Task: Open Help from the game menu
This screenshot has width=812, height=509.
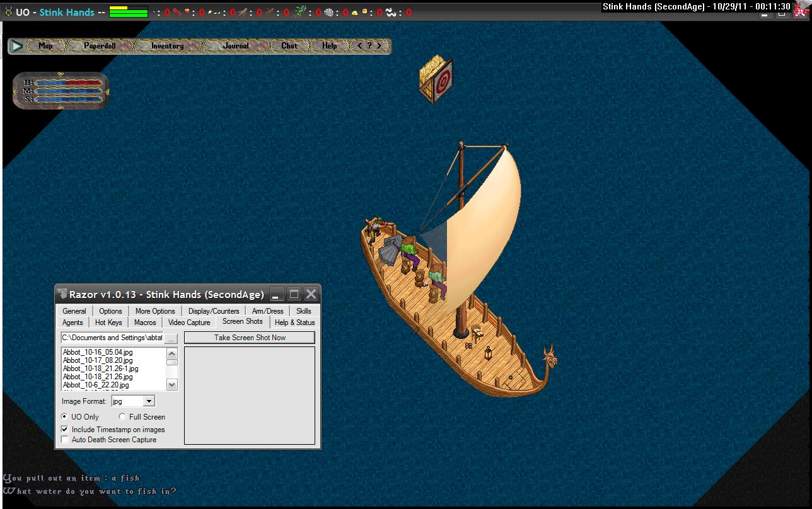Action: click(329, 45)
